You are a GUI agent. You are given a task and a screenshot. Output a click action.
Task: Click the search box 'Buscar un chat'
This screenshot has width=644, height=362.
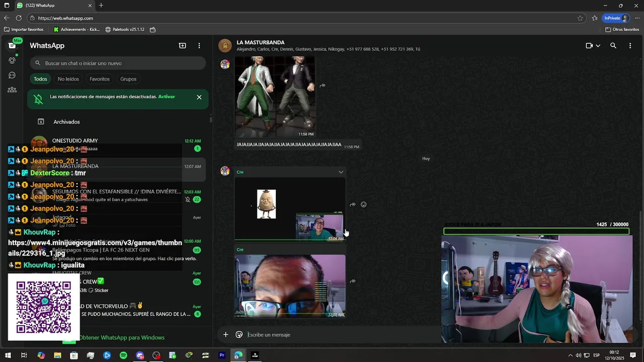[118, 63]
